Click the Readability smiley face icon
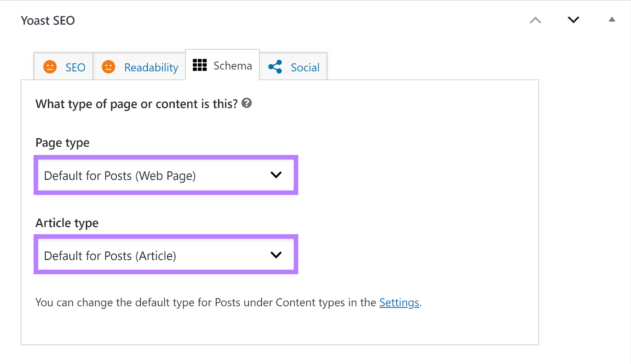 pyautogui.click(x=108, y=67)
